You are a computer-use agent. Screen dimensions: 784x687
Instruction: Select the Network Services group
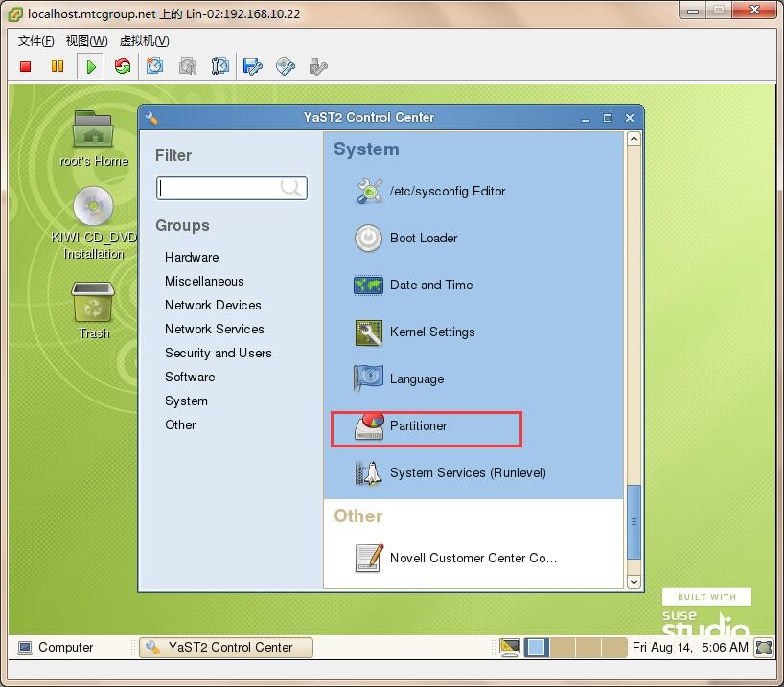click(x=215, y=330)
